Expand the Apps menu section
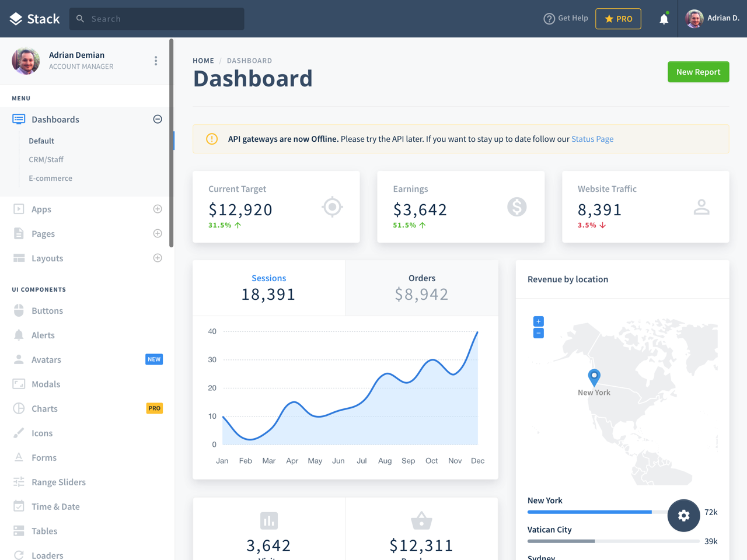Image resolution: width=747 pixels, height=560 pixels. click(x=158, y=209)
